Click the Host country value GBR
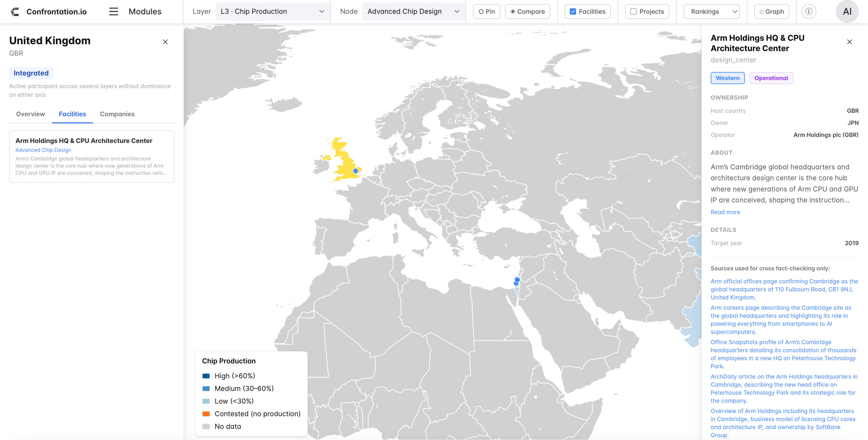This screenshot has height=440, width=868. coord(852,111)
